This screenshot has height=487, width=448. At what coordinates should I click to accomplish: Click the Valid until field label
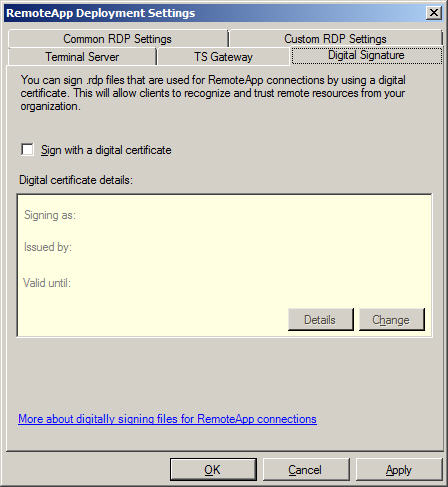coord(47,283)
